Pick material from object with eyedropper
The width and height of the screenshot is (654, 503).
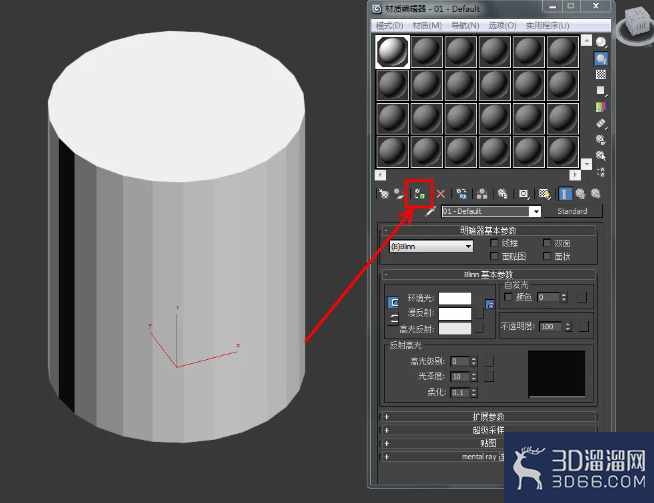point(430,211)
